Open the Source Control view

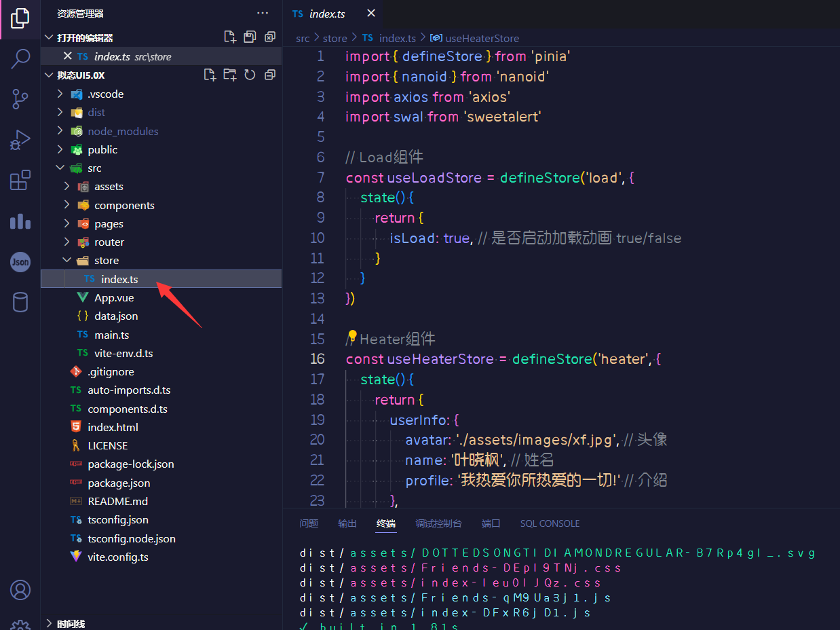pos(20,99)
